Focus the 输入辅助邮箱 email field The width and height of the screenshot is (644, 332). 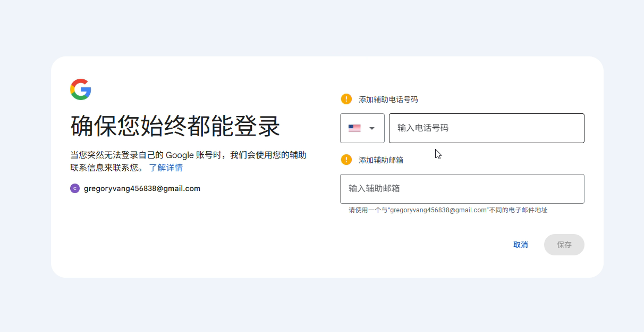pyautogui.click(x=462, y=189)
